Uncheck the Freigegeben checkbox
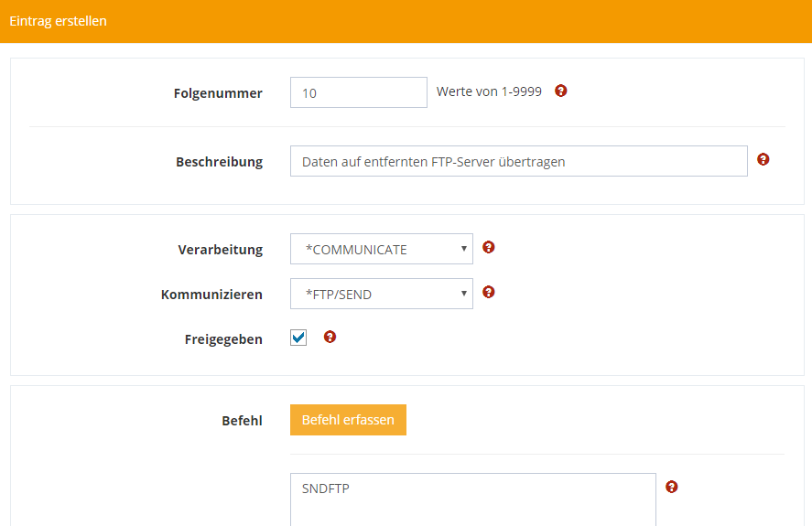812x526 pixels. 298,338
